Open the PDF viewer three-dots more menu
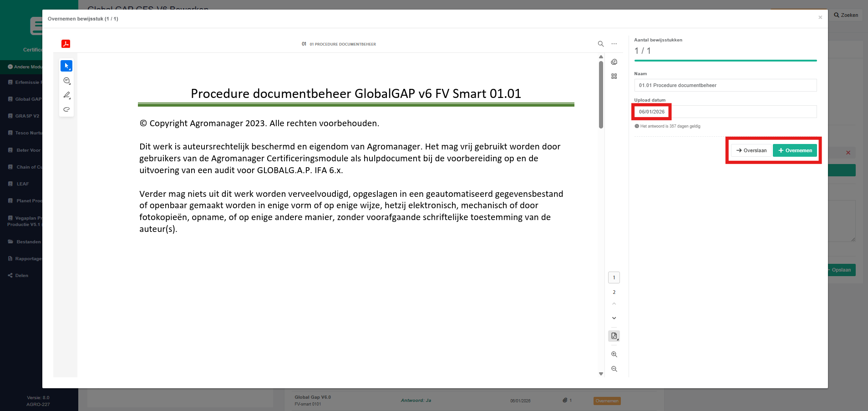 614,44
